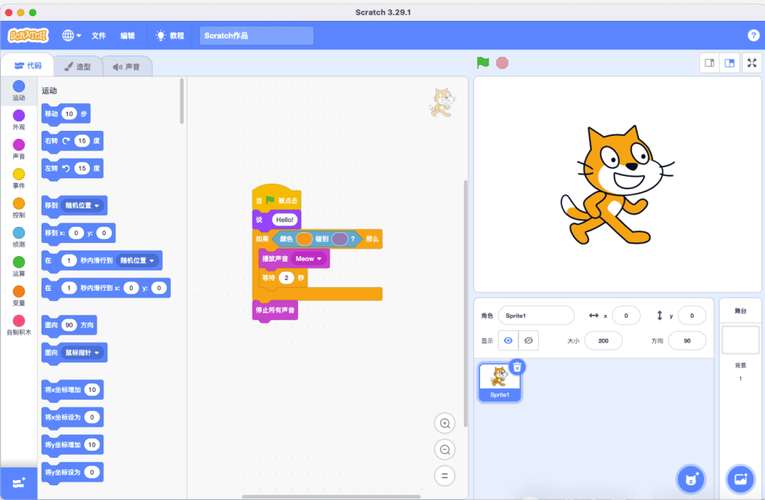Image resolution: width=765 pixels, height=500 pixels.
Task: Click the workspace horizontal scrollbar
Action: click(331, 497)
